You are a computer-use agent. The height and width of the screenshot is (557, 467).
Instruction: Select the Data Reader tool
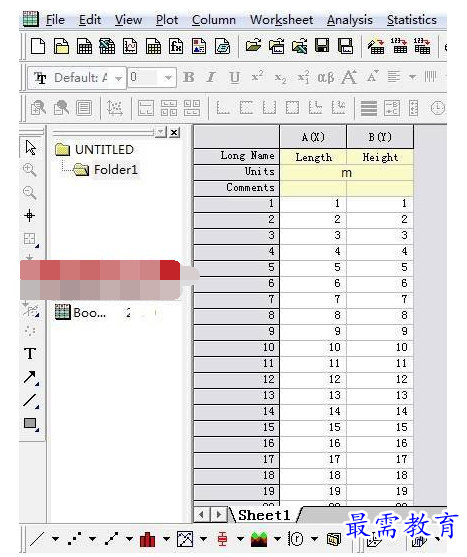(30, 239)
